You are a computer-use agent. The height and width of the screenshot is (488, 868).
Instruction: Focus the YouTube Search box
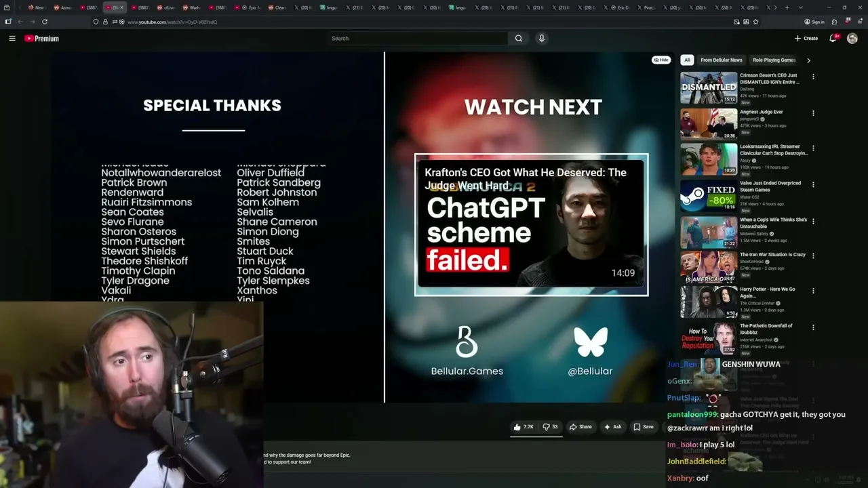click(417, 39)
